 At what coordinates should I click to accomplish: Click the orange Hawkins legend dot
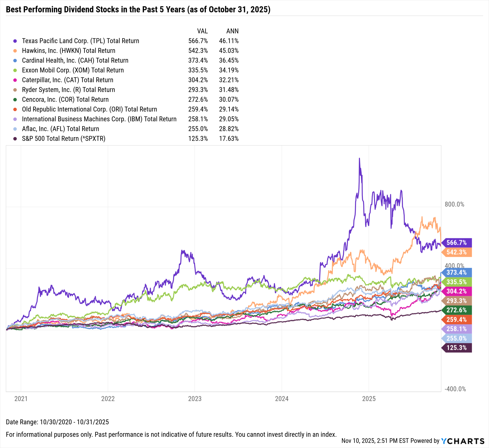click(x=15, y=51)
